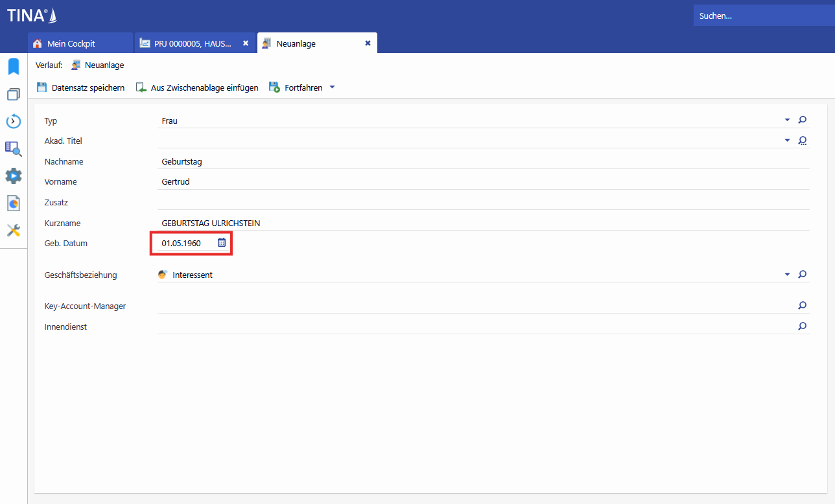Expand the Akad. Titel dropdown
This screenshot has height=504, width=835.
[x=787, y=141]
